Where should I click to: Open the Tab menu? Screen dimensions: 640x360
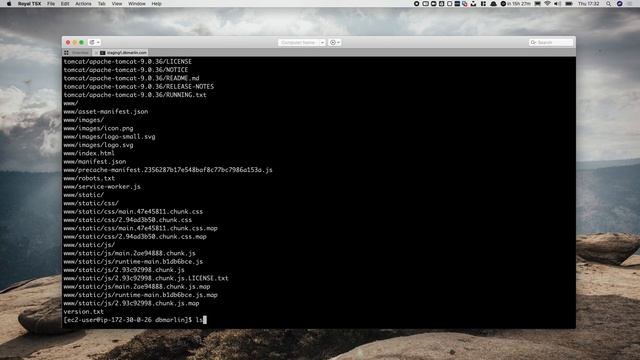point(102,4)
